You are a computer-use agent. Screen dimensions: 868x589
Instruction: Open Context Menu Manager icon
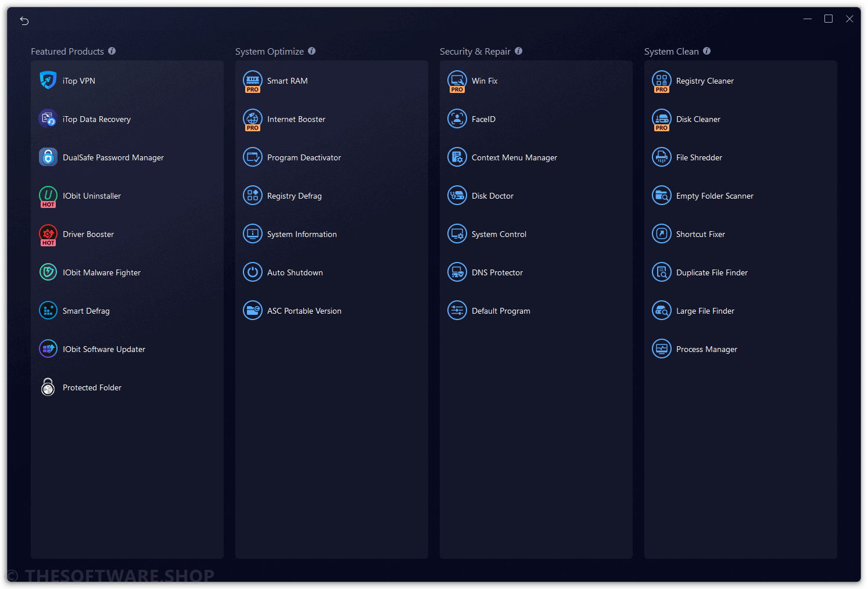tap(457, 157)
